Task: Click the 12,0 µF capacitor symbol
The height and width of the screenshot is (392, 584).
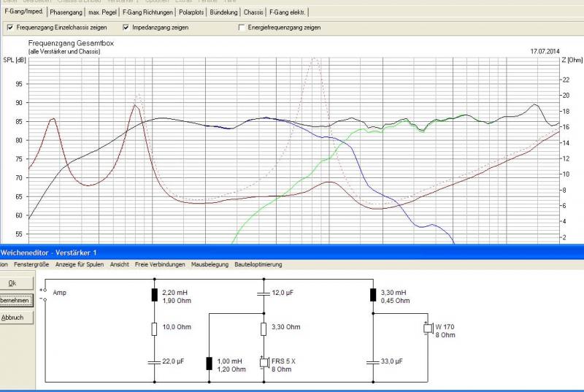Action: (x=264, y=293)
